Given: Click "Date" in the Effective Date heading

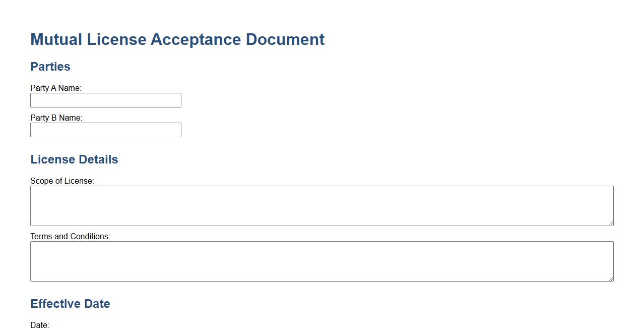Looking at the screenshot, I should coord(97,304).
